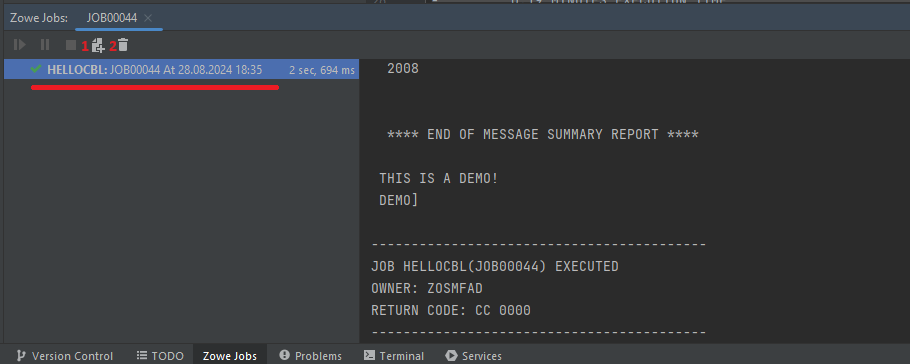The height and width of the screenshot is (364, 910).
Task: Open the Terminal tool window
Action: (394, 356)
